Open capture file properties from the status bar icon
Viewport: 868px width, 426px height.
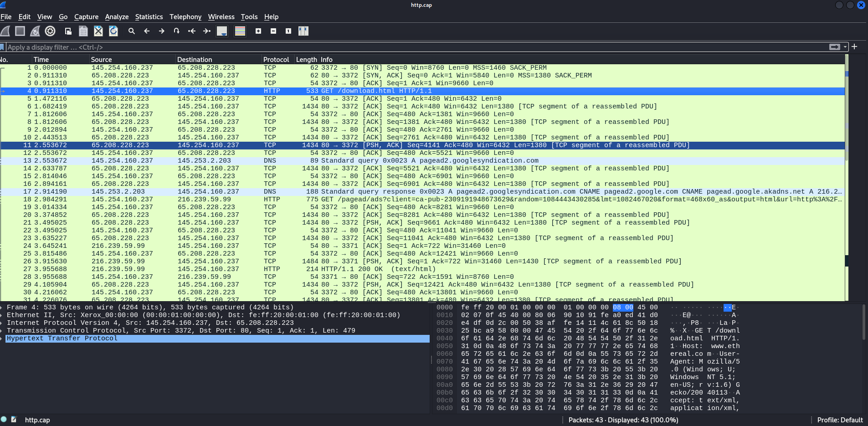tap(14, 420)
